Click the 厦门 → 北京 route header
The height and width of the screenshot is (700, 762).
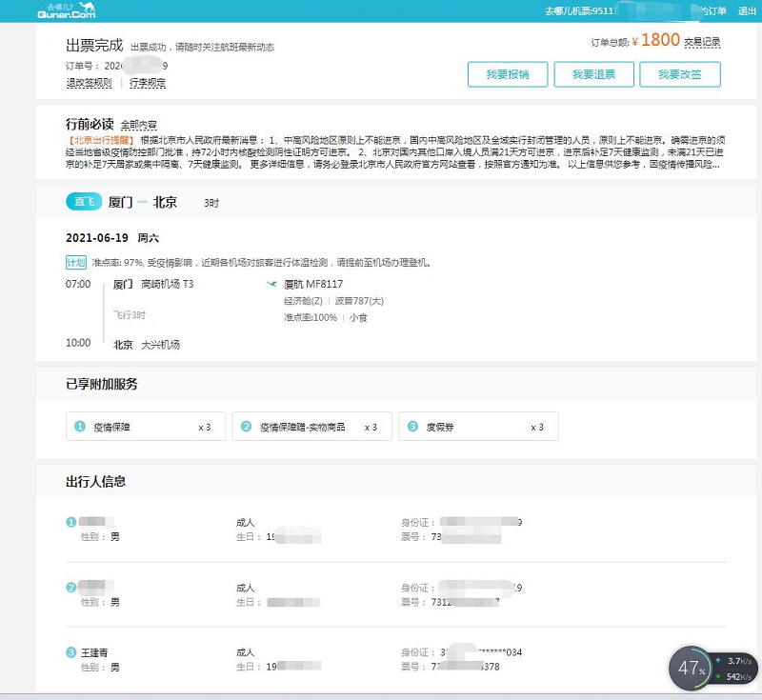pos(143,202)
